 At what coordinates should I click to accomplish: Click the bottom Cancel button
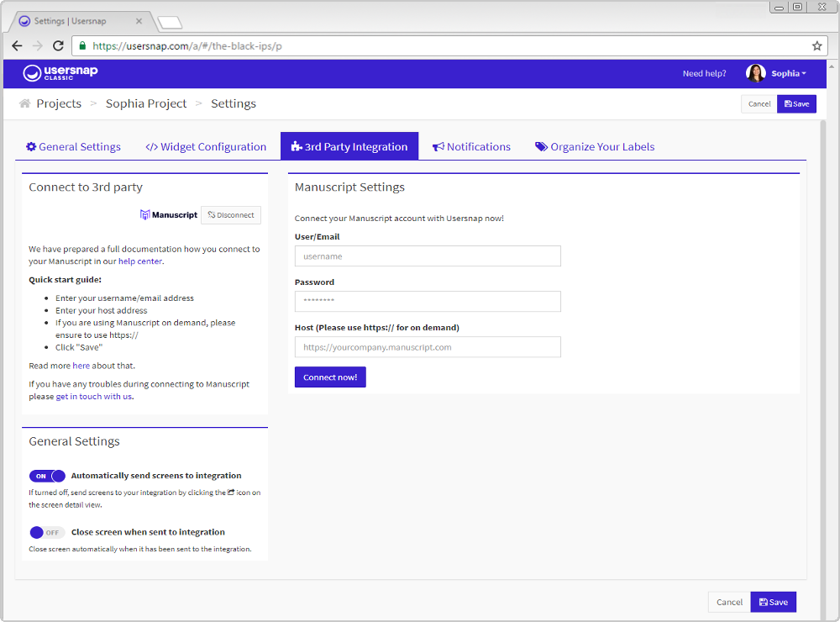click(x=729, y=602)
